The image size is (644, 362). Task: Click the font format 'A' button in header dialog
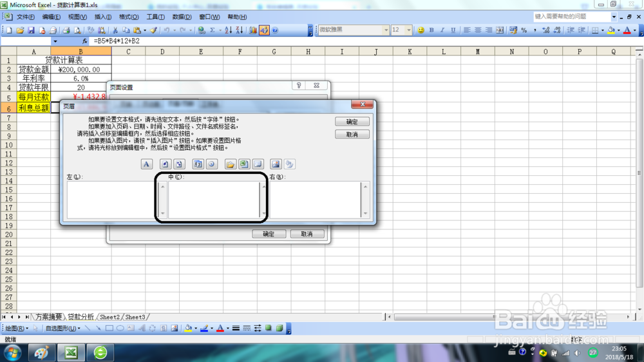(x=147, y=164)
